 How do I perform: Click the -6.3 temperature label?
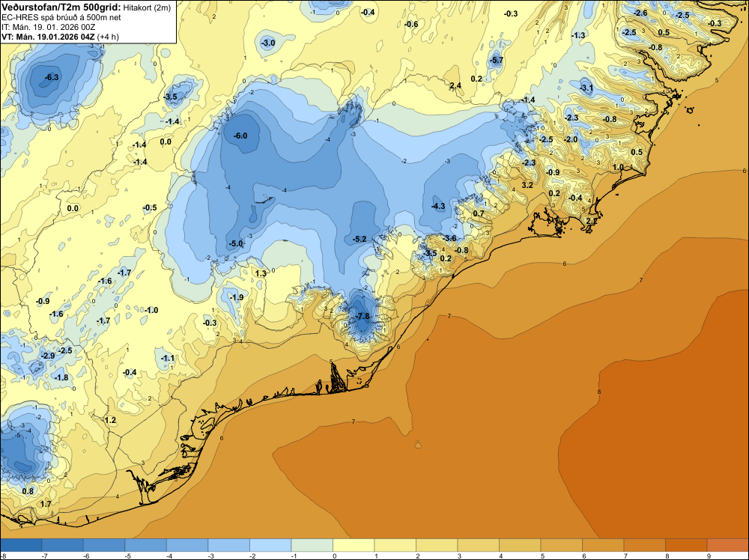[x=52, y=77]
